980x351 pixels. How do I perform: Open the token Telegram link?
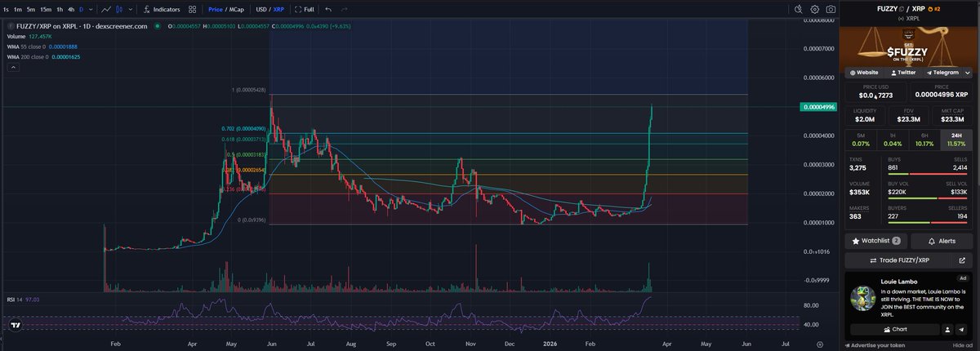click(x=944, y=73)
